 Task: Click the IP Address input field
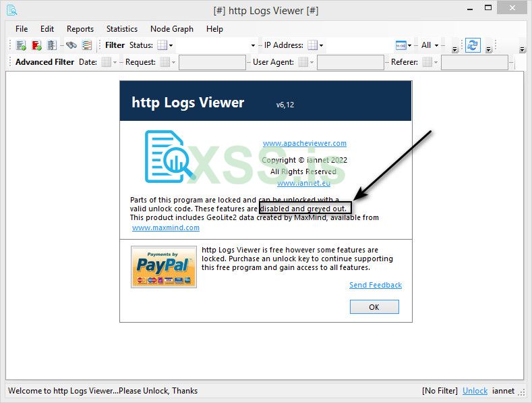click(x=359, y=45)
